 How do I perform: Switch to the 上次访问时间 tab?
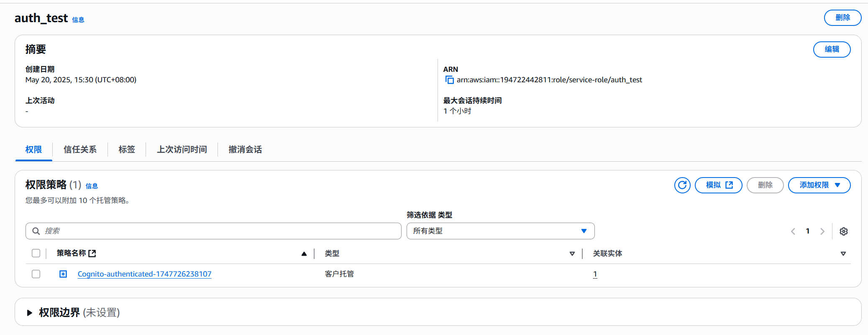coord(182,150)
